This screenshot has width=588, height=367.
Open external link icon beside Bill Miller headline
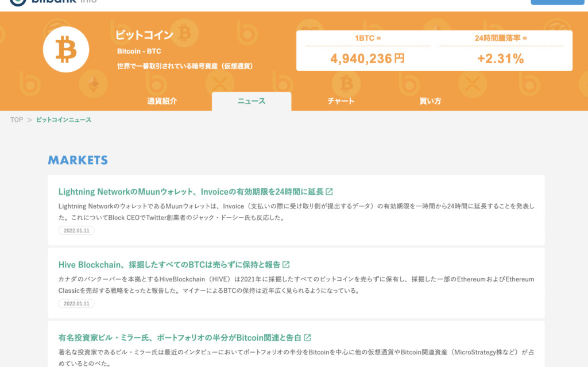coord(308,338)
